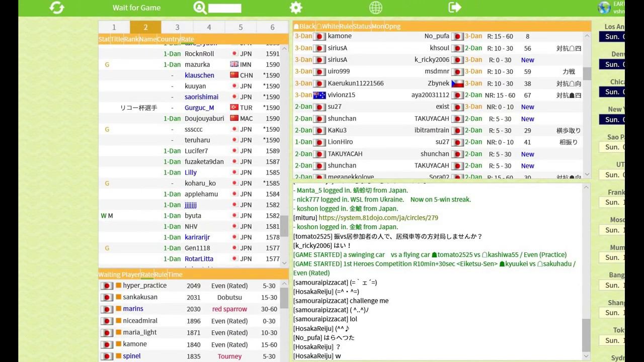Open player list tab 6
This screenshot has width=644, height=362.
(x=272, y=27)
